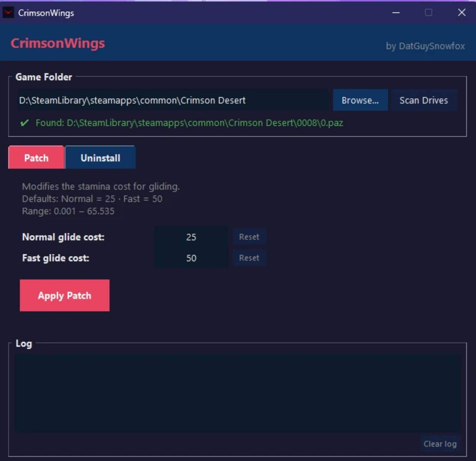476x461 pixels.
Task: Click the "by DatGuySnowfox" author text
Action: (425, 46)
